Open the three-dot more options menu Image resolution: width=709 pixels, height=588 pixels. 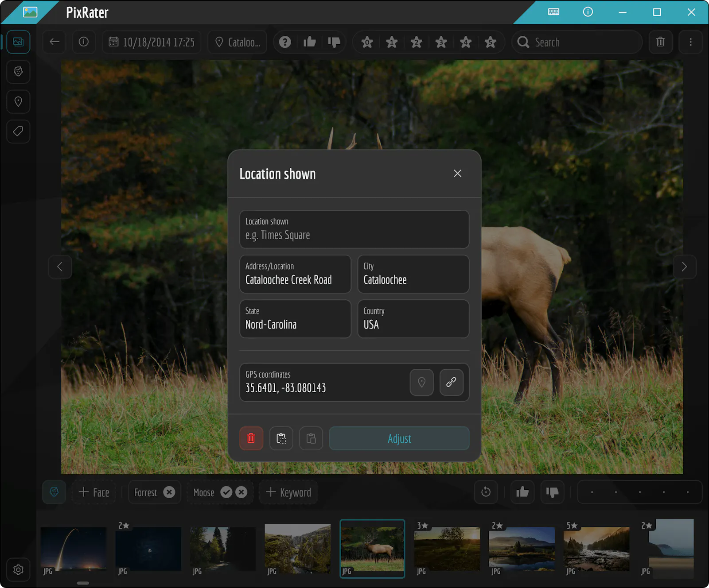tap(690, 42)
